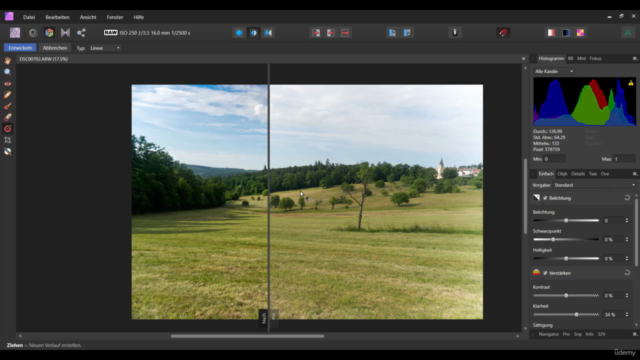The image size is (640, 360).
Task: Select the Blemish Removal tool
Action: (7, 95)
